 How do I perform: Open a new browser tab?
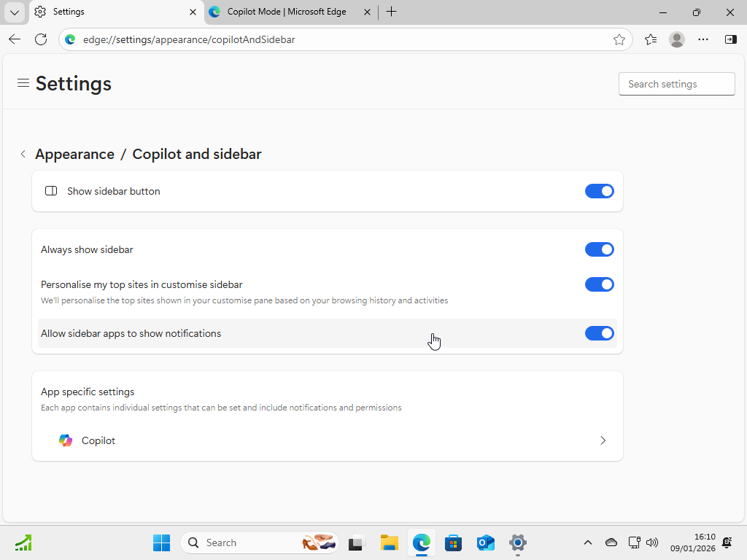392,12
